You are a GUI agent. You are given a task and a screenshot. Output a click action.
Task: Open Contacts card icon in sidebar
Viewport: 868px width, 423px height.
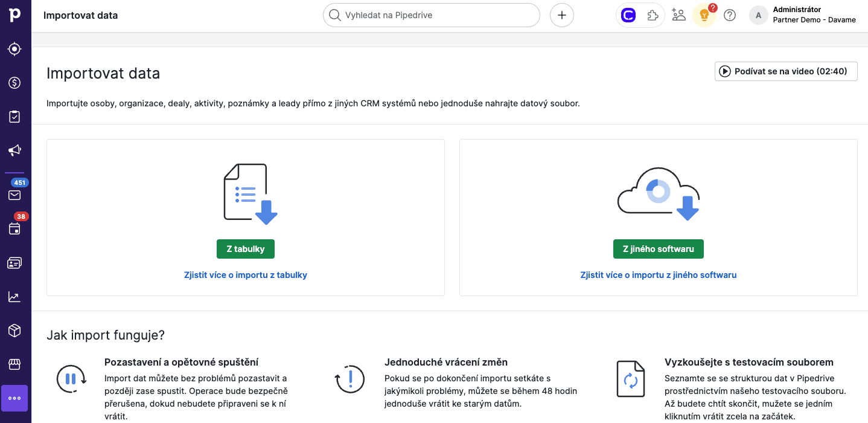click(15, 263)
